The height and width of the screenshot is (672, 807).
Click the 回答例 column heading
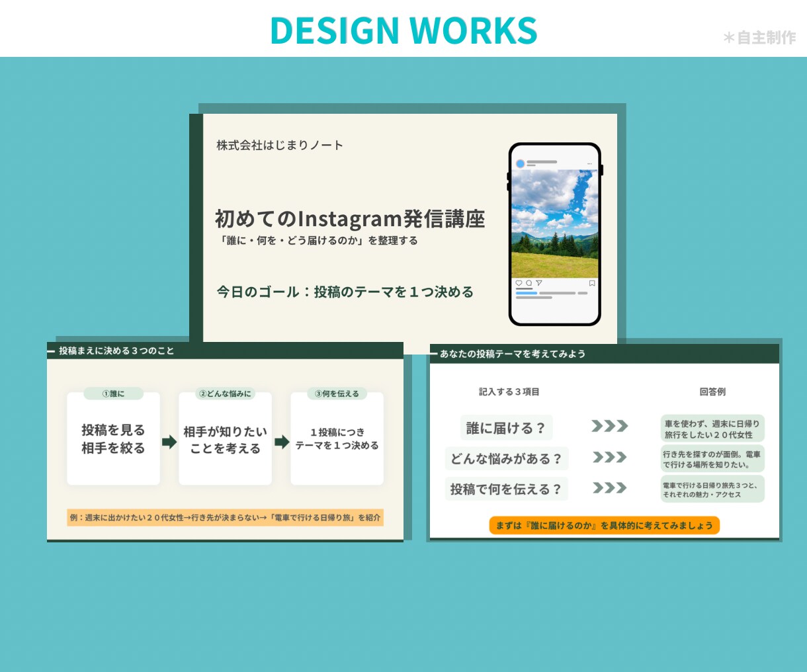pos(712,392)
